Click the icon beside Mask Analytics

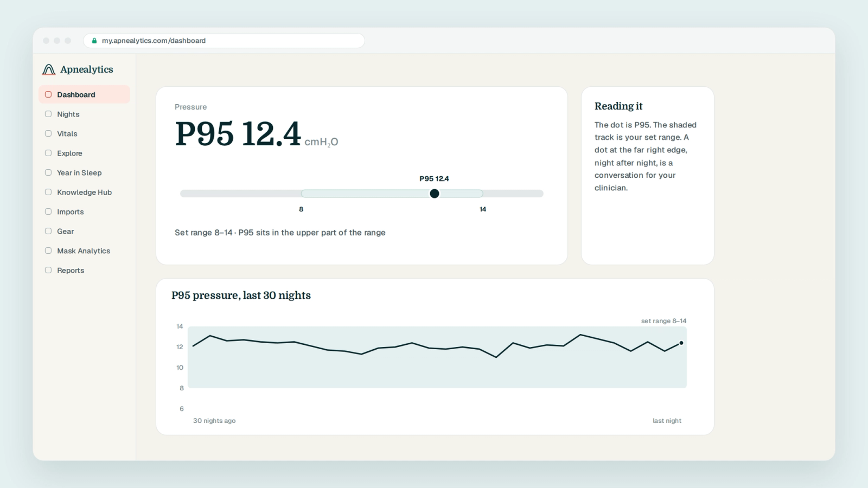[48, 251]
